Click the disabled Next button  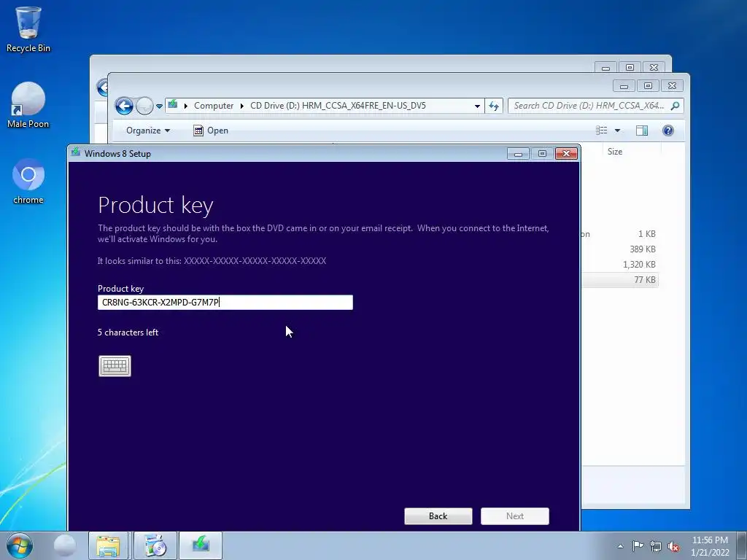pos(514,516)
